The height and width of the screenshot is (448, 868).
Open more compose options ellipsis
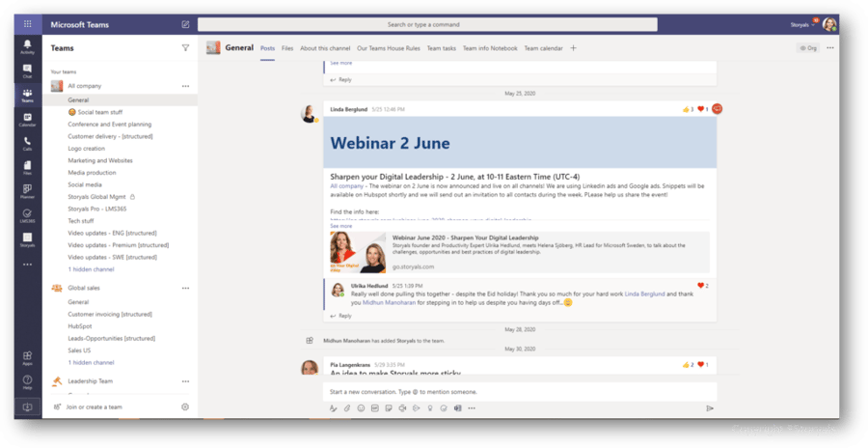[472, 408]
